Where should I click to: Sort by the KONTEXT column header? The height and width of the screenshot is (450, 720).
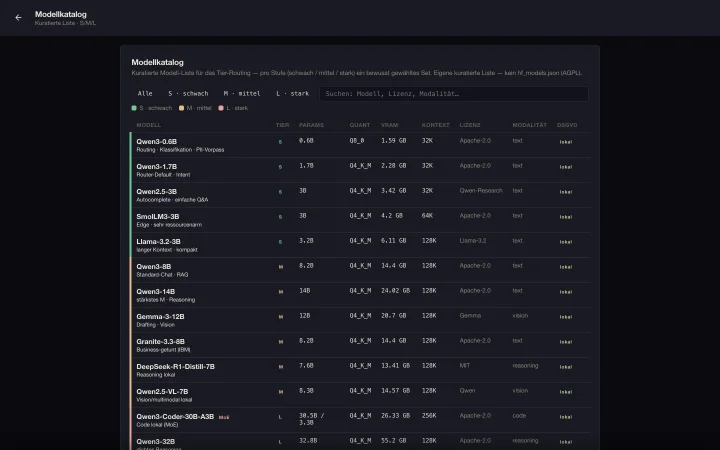(436, 125)
